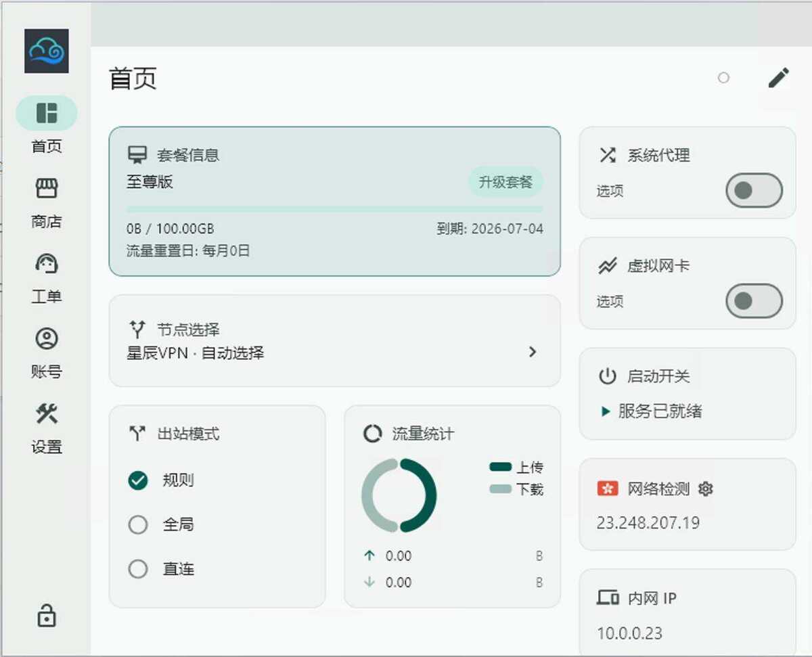This screenshot has width=812, height=657.
Task: Click the pencil edit icon
Action: (x=779, y=78)
